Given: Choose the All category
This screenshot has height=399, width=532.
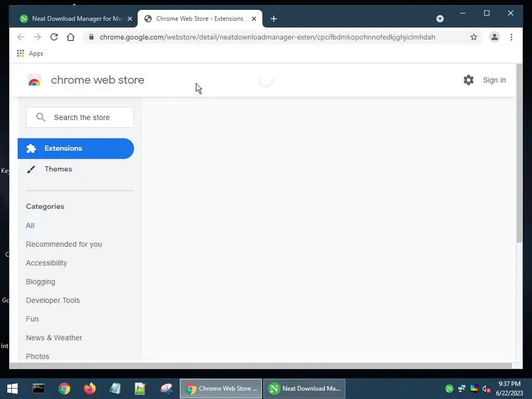Looking at the screenshot, I should pos(30,225).
